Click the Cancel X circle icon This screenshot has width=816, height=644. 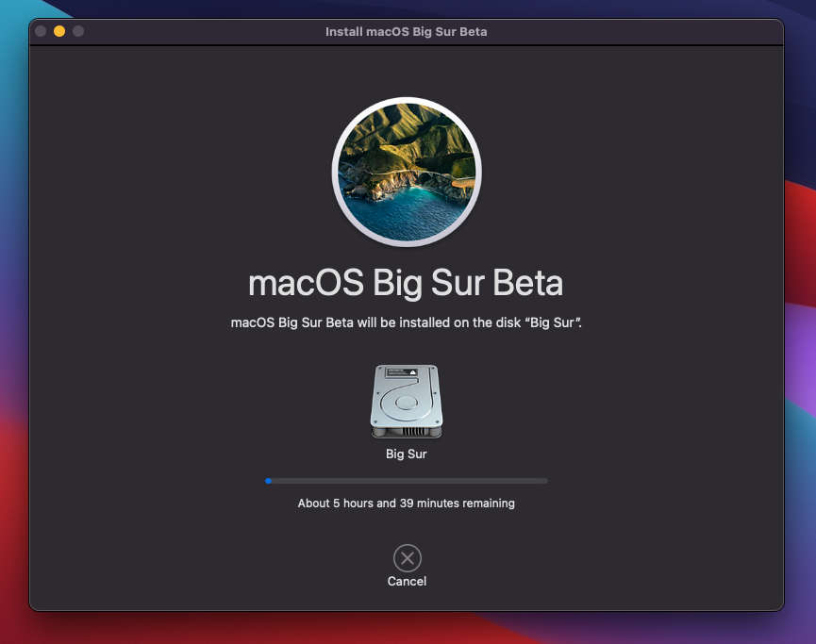pos(407,558)
